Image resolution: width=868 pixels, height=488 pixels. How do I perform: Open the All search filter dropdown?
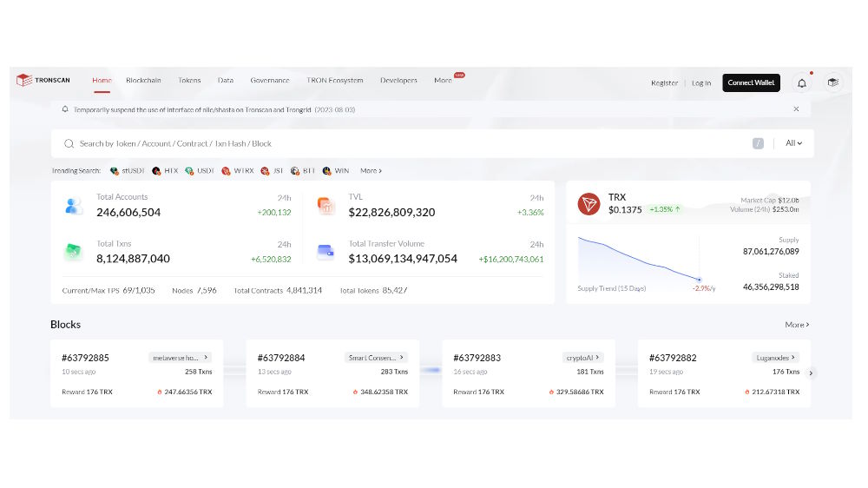794,143
